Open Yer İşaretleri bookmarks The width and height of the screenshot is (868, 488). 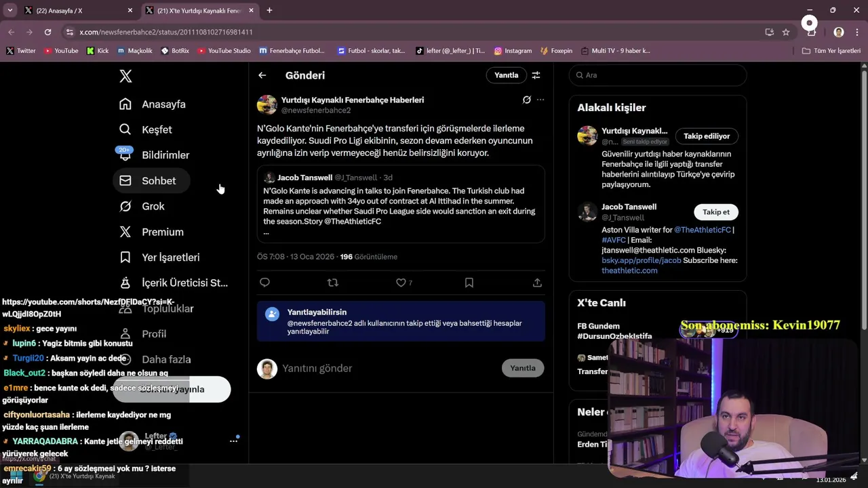click(x=159, y=258)
